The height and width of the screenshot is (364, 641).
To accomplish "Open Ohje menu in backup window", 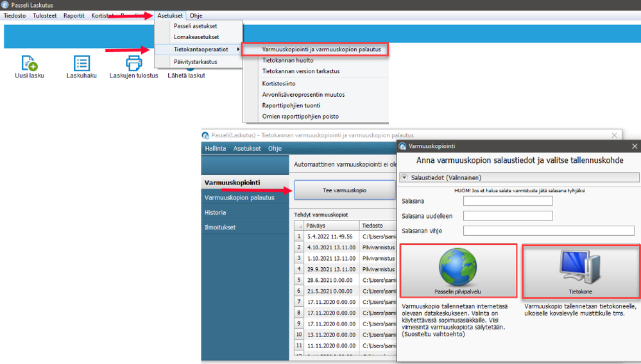I will click(x=275, y=149).
